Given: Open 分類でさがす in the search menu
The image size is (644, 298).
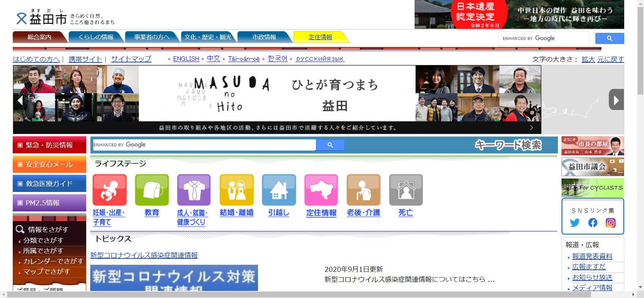Looking at the screenshot, I should pos(43,240).
